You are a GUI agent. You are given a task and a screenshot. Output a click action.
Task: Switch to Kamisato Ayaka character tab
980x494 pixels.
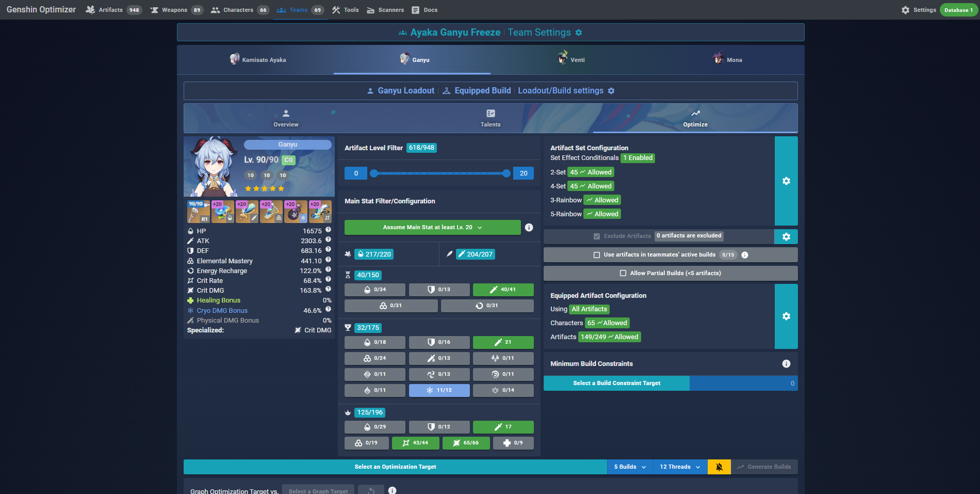(x=258, y=60)
